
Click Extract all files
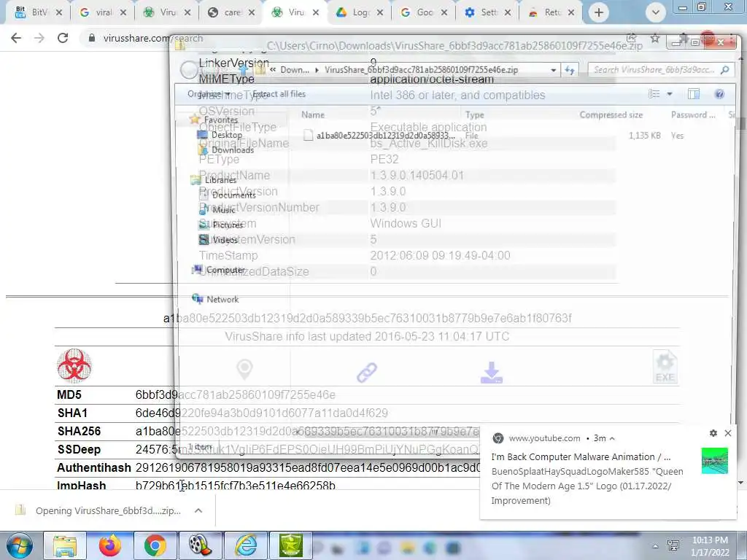pyautogui.click(x=279, y=94)
